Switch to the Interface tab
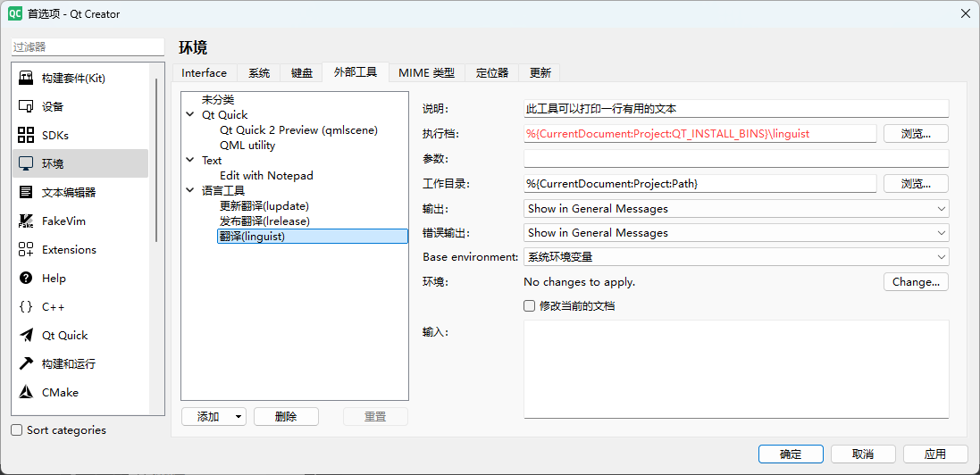Image resolution: width=980 pixels, height=475 pixels. click(x=205, y=73)
